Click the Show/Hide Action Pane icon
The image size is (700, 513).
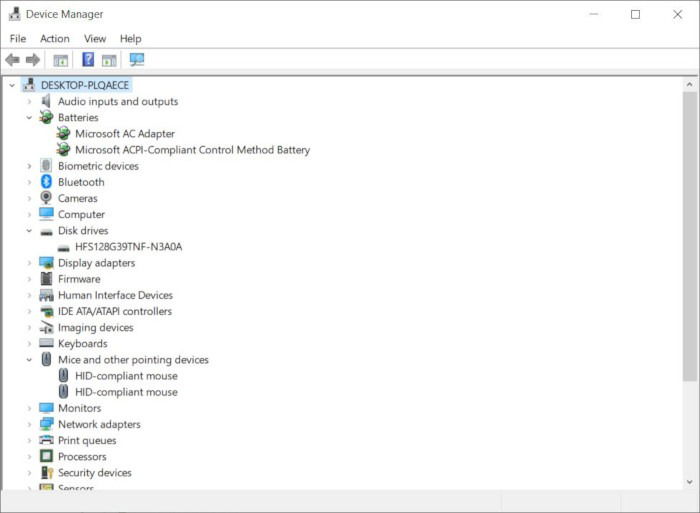(x=109, y=60)
